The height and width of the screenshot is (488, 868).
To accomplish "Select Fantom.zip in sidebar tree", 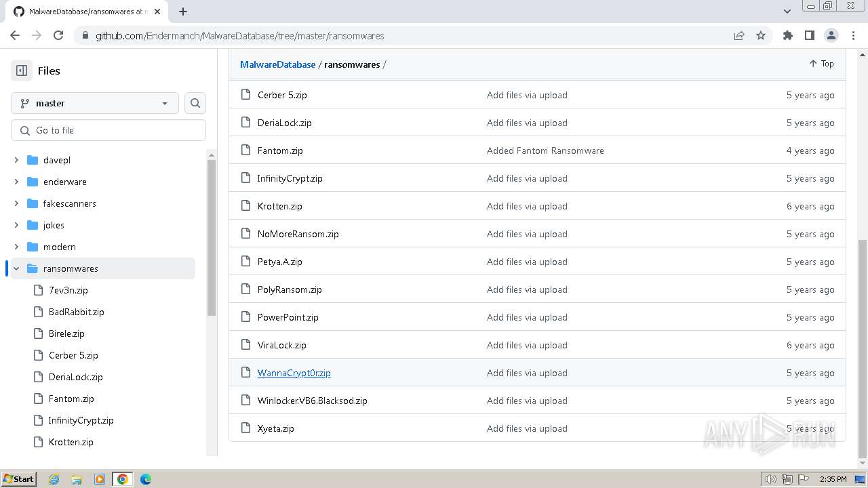I will (71, 399).
